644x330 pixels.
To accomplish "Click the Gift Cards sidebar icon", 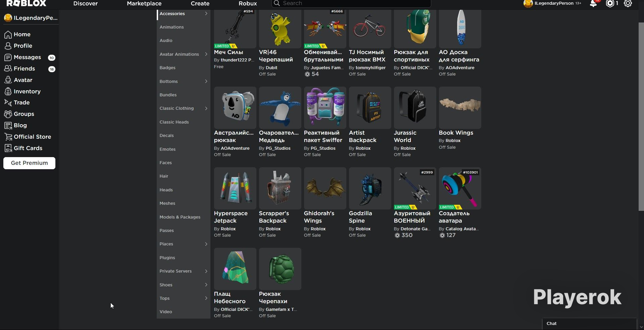I will coord(8,148).
